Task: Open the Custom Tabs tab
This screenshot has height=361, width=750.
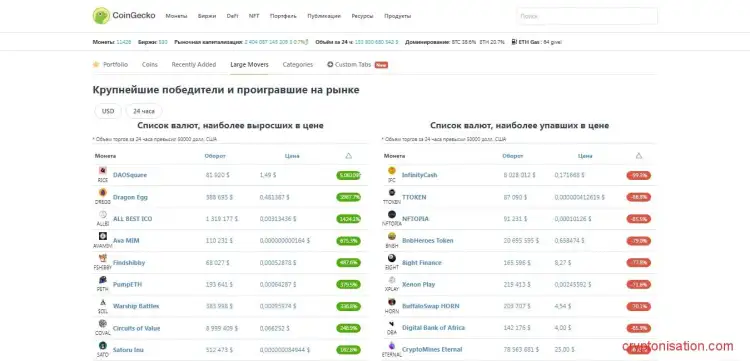Action: [x=353, y=65]
